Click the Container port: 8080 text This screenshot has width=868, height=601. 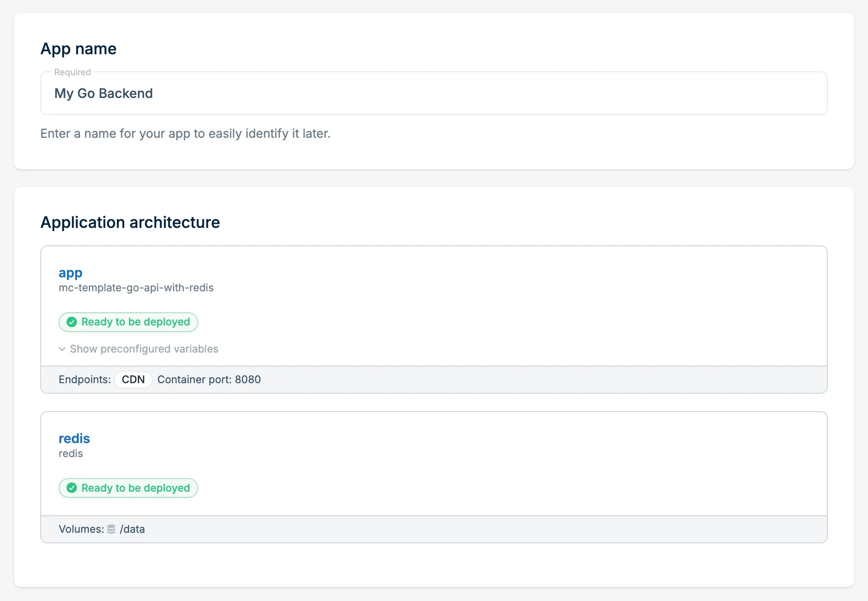209,380
